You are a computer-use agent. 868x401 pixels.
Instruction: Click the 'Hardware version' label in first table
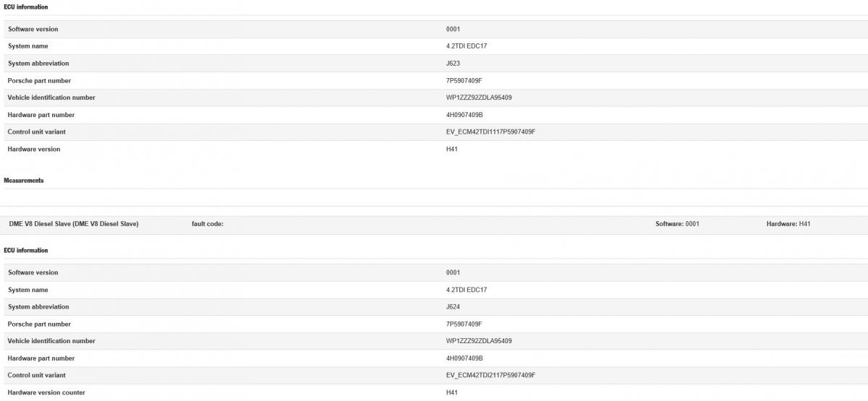34,150
